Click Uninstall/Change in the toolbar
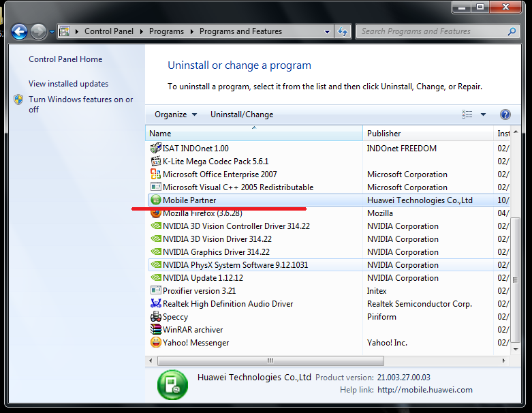 pos(242,114)
